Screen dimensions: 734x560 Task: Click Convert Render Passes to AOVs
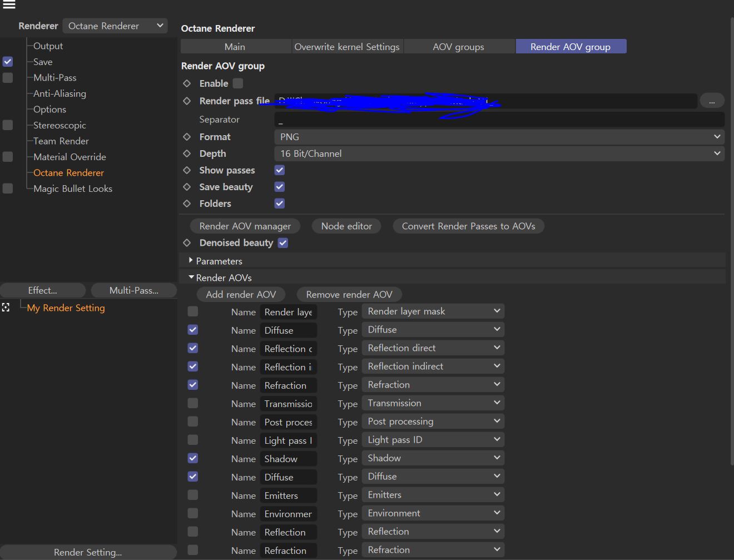(x=469, y=226)
